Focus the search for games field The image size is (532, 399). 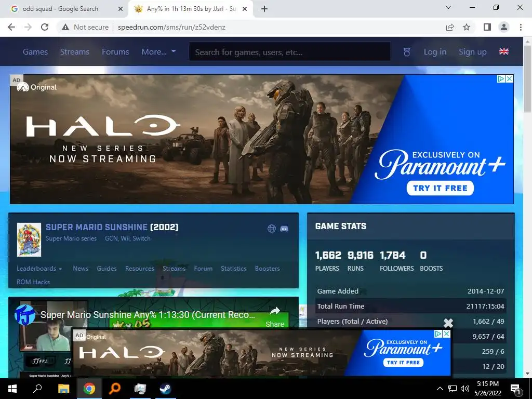click(x=290, y=52)
